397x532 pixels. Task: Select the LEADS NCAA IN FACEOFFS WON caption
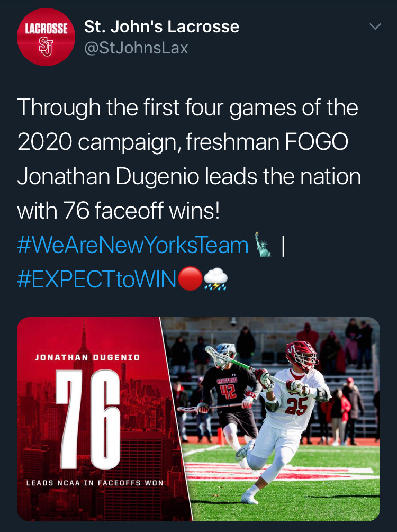coord(95,483)
